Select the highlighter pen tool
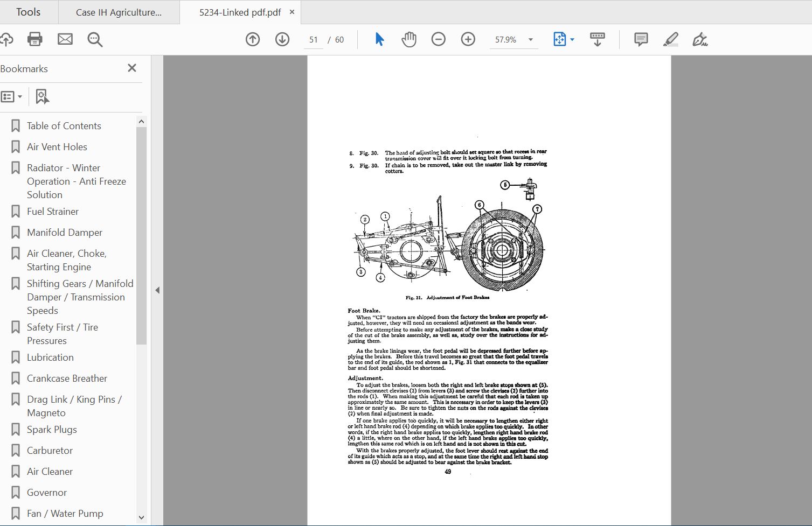The height and width of the screenshot is (526, 812). pyautogui.click(x=671, y=39)
